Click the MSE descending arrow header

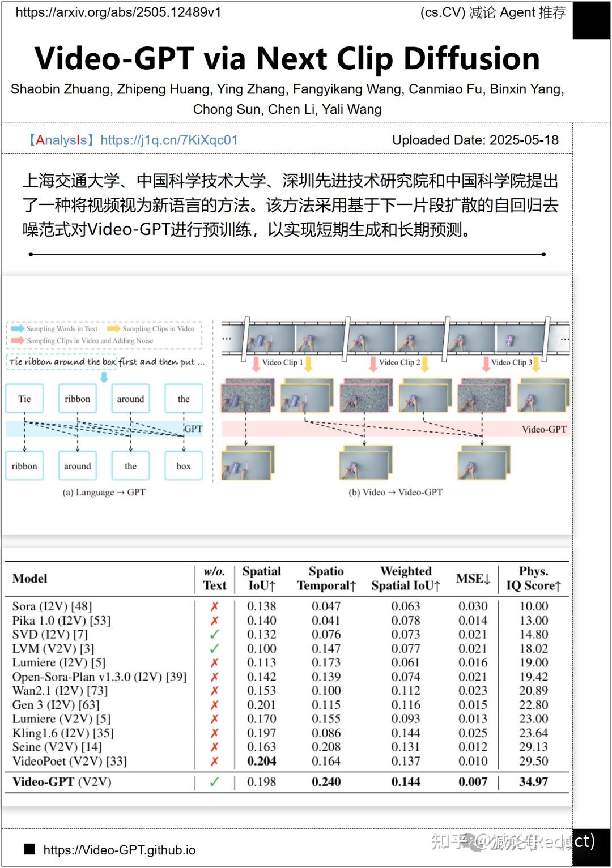(x=487, y=579)
